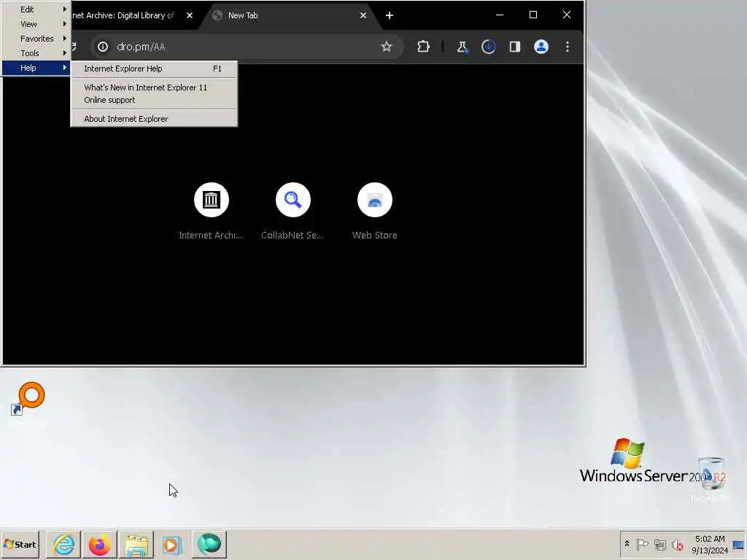Click the Windows Start button
747x560 pixels.
point(20,544)
